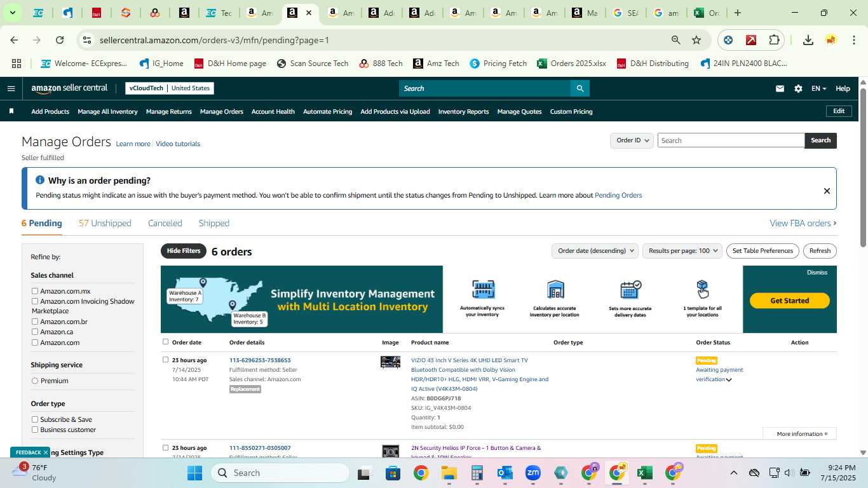The width and height of the screenshot is (868, 488).
Task: Open View FBA orders link
Action: (x=803, y=223)
